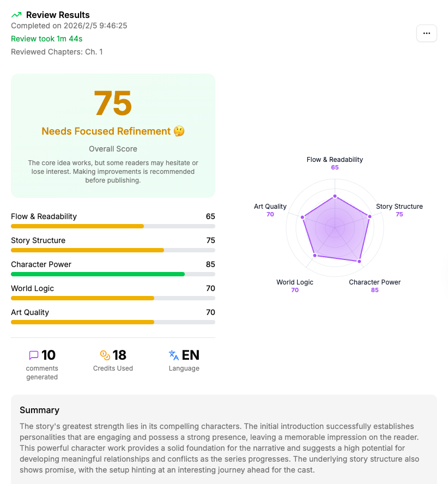Viewport: 448px width, 484px height.
Task: Click the Review took 1m 44s text
Action: (x=47, y=39)
